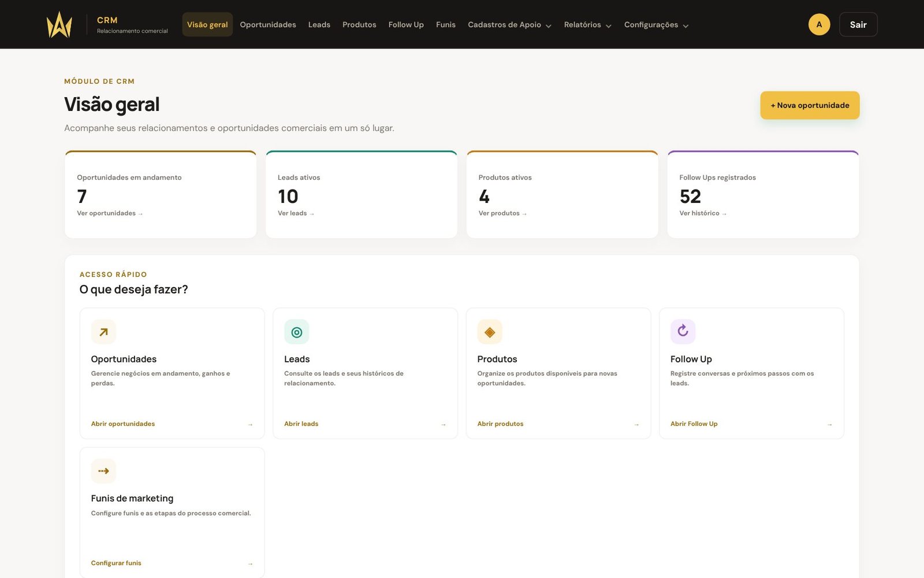924x578 pixels.
Task: Click arrow icon beside Abrir Follow Up
Action: (829, 424)
